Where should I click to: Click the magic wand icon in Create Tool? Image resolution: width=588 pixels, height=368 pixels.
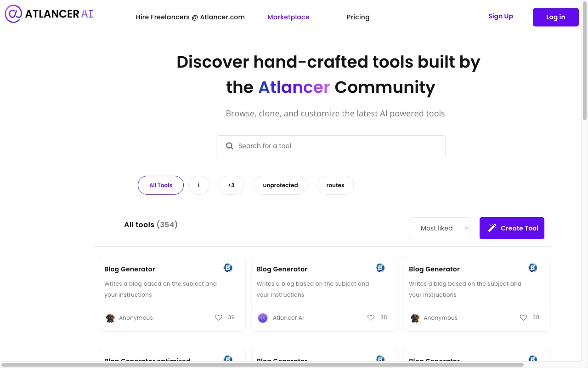coord(492,228)
